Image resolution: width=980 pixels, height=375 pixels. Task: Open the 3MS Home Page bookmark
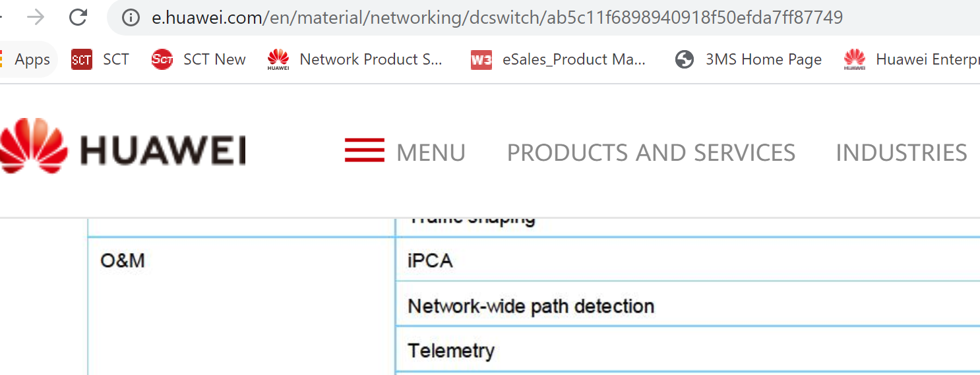click(x=749, y=59)
